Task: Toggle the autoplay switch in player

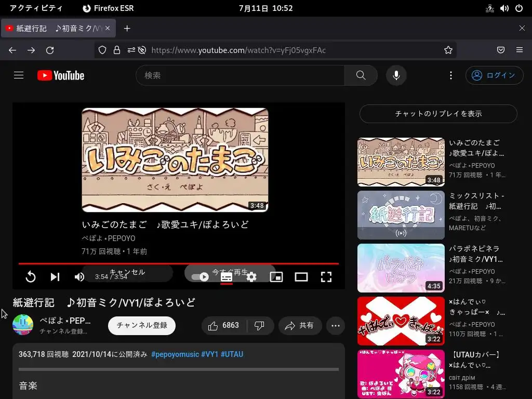Action: [x=200, y=277]
